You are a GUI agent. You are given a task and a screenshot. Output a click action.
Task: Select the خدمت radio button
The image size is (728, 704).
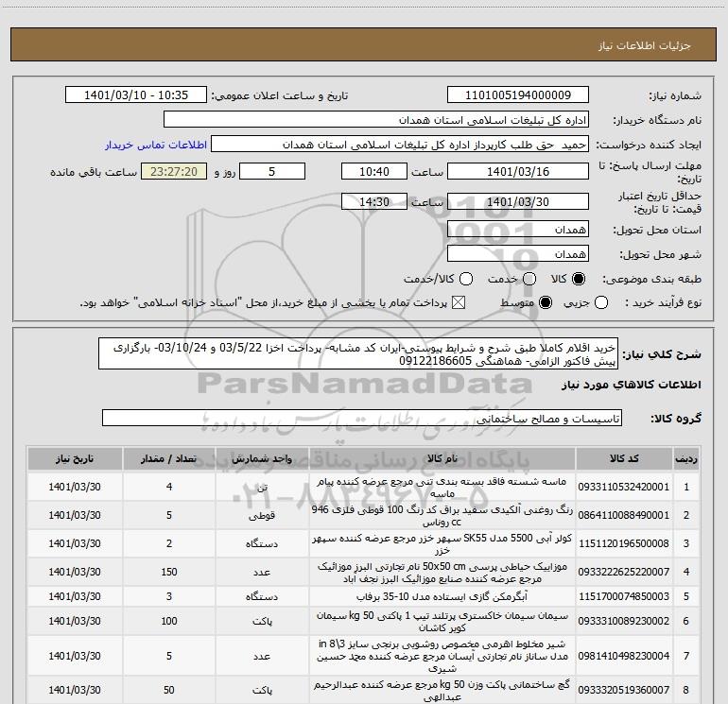[529, 279]
